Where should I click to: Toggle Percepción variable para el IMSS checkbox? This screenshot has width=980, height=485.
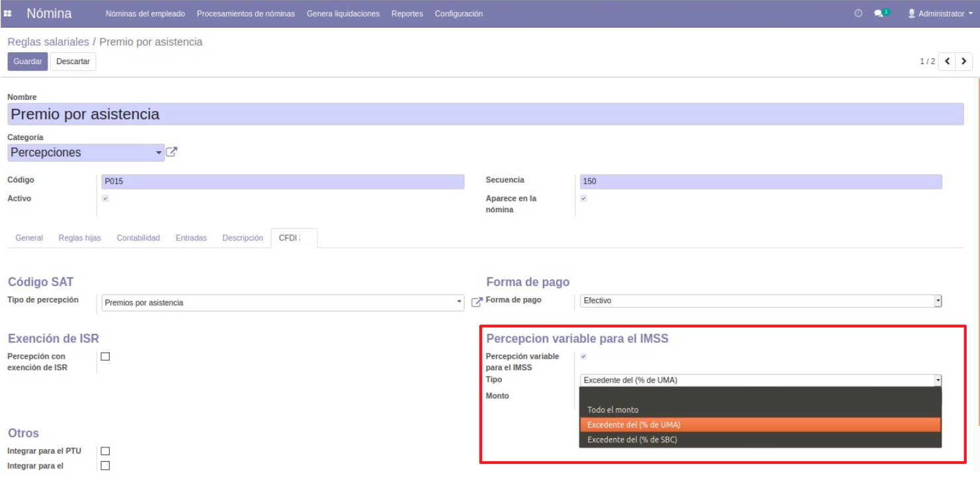584,357
